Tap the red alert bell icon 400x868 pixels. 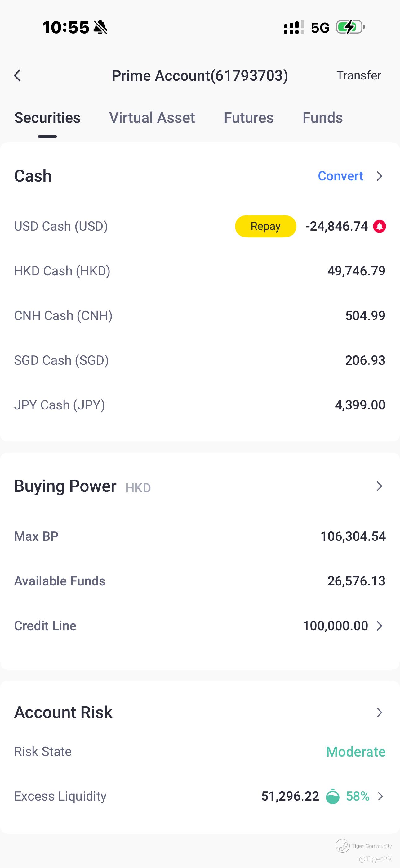[379, 226]
